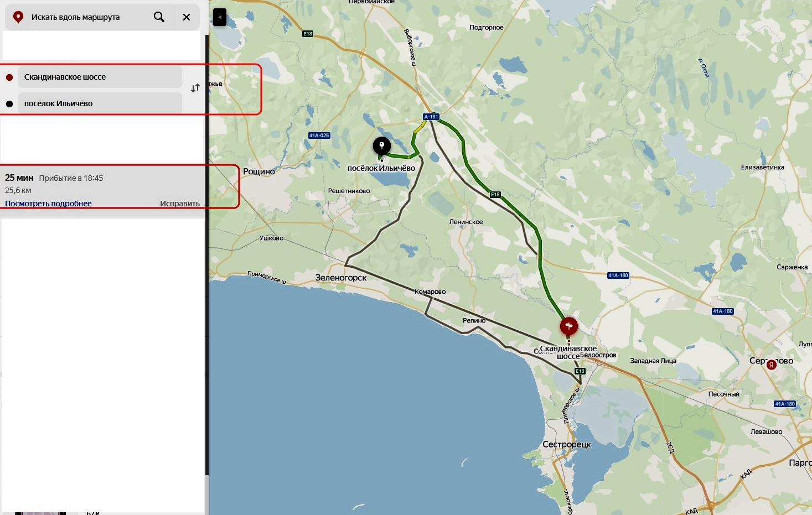
Task: Click the A-181 road shield on the map
Action: 431,117
